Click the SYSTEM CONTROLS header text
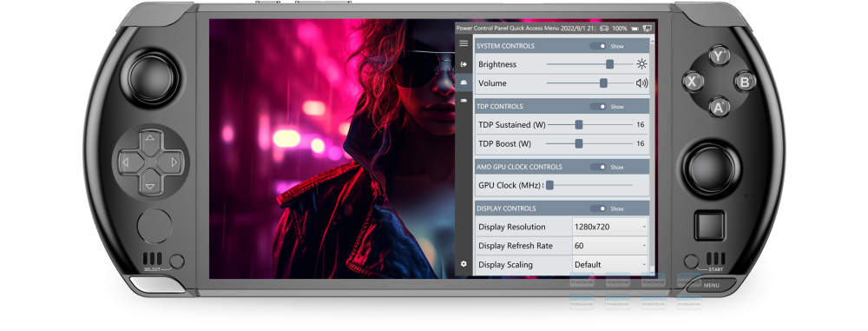Screen dimensions: 868x331 [x=505, y=46]
